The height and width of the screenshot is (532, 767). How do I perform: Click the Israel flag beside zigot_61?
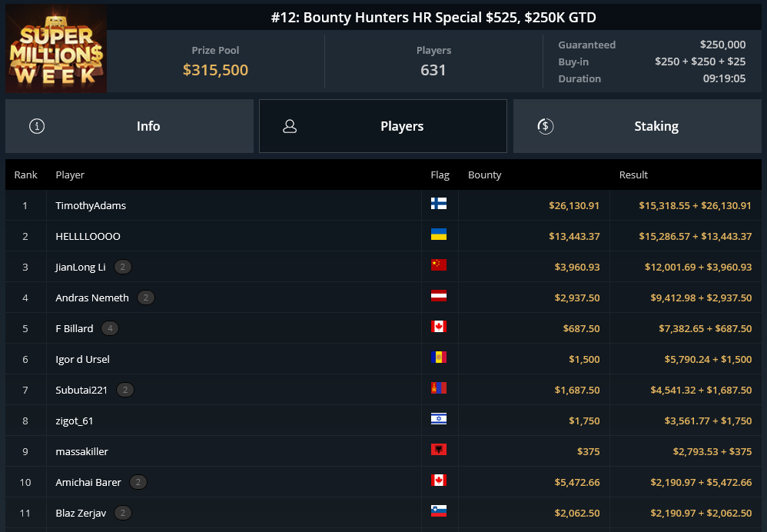pos(439,419)
